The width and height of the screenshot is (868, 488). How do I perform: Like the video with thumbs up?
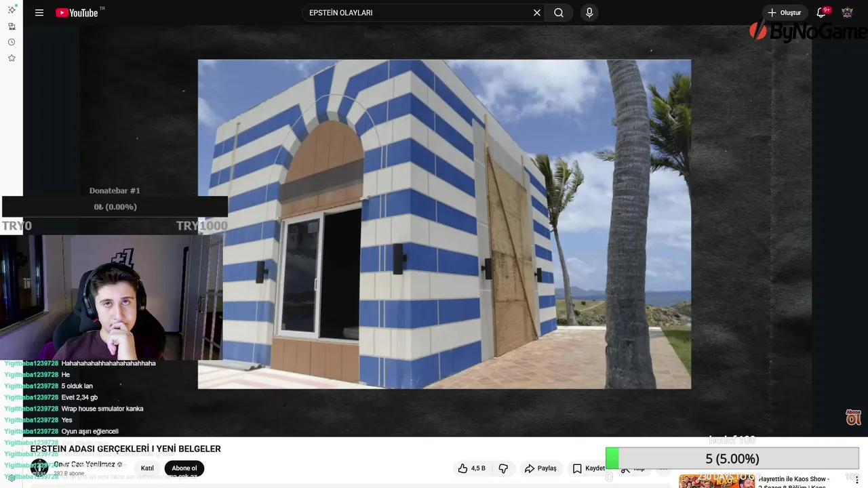(x=471, y=468)
